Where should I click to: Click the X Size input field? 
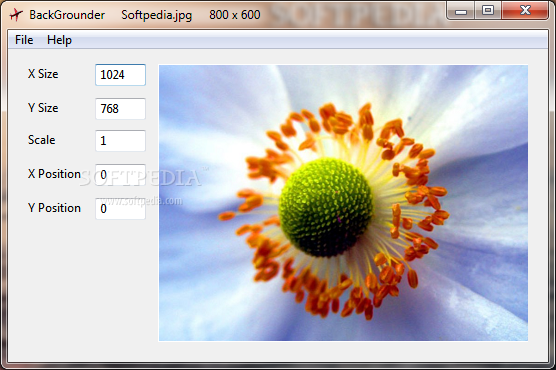(x=120, y=75)
